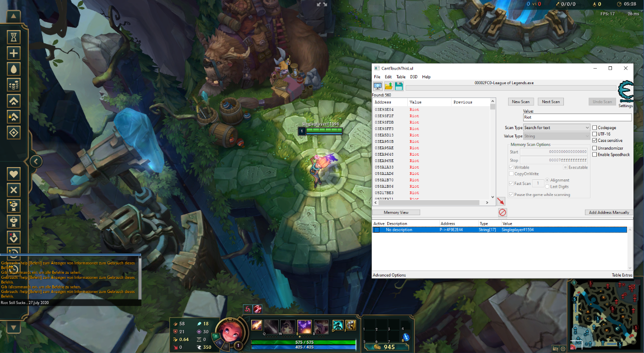
Task: Click the gold coins shop button
Action: (384, 347)
